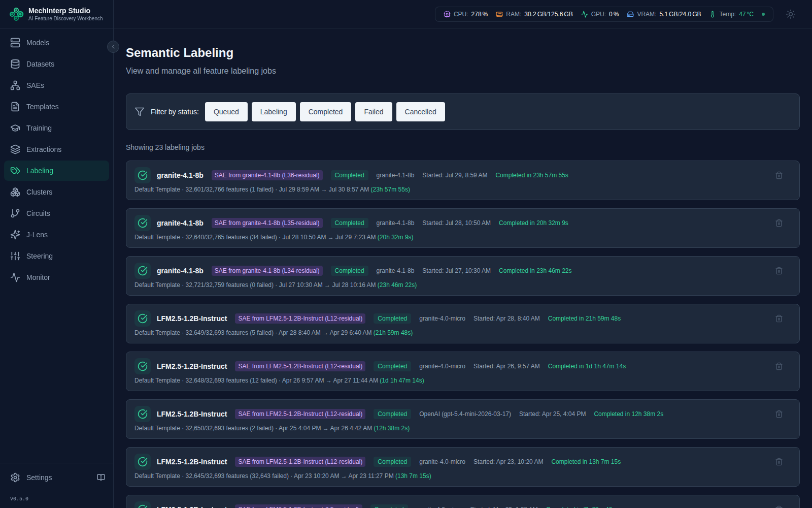Click the Completed badge on L34 job
Screen dimensions: 812x508
click(349, 271)
